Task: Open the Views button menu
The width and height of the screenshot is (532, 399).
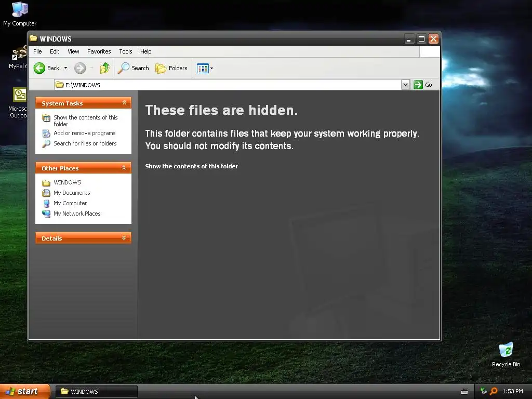Action: pyautogui.click(x=205, y=68)
